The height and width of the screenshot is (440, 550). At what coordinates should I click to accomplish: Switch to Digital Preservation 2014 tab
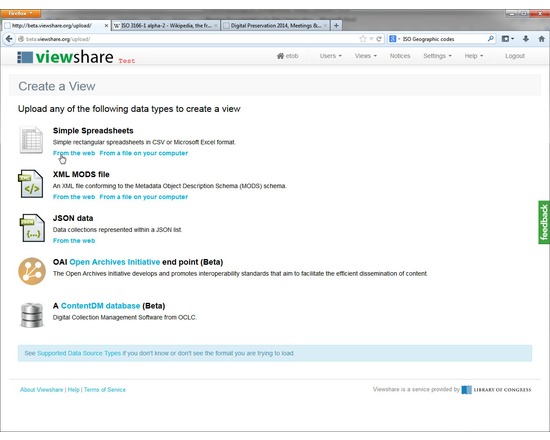click(275, 26)
